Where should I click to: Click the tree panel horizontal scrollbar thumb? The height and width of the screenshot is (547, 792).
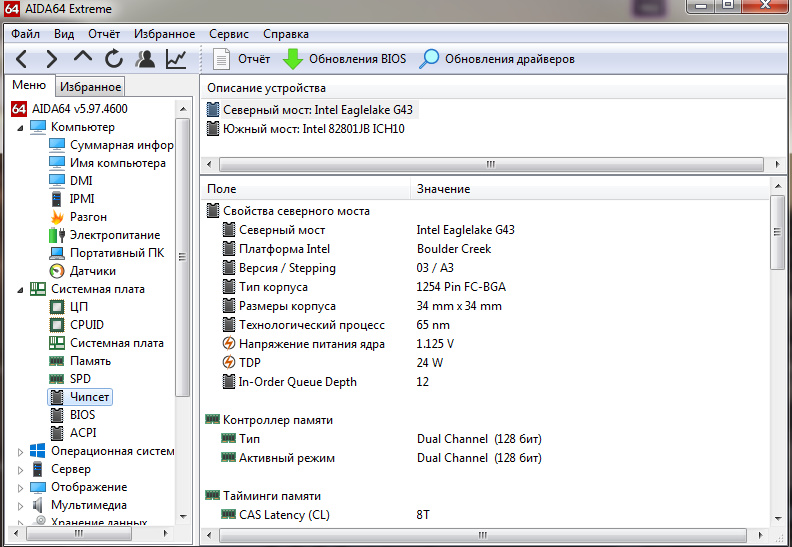click(x=79, y=533)
